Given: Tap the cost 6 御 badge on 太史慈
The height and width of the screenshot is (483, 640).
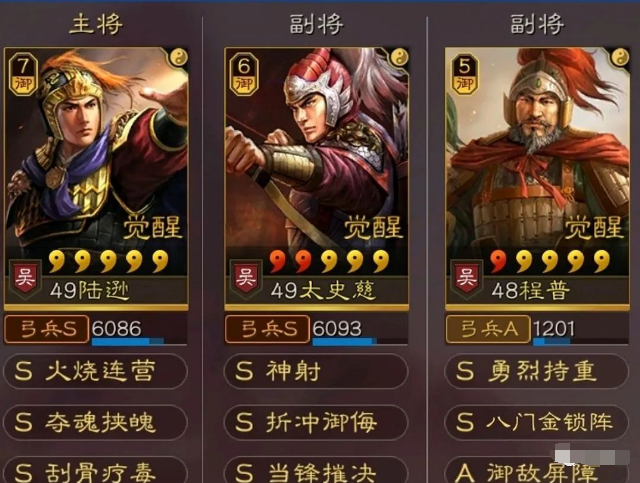Looking at the screenshot, I should tap(244, 74).
